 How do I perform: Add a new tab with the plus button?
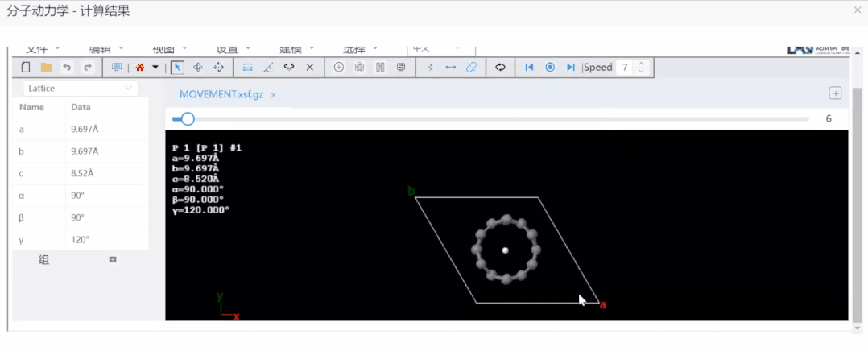[x=835, y=93]
